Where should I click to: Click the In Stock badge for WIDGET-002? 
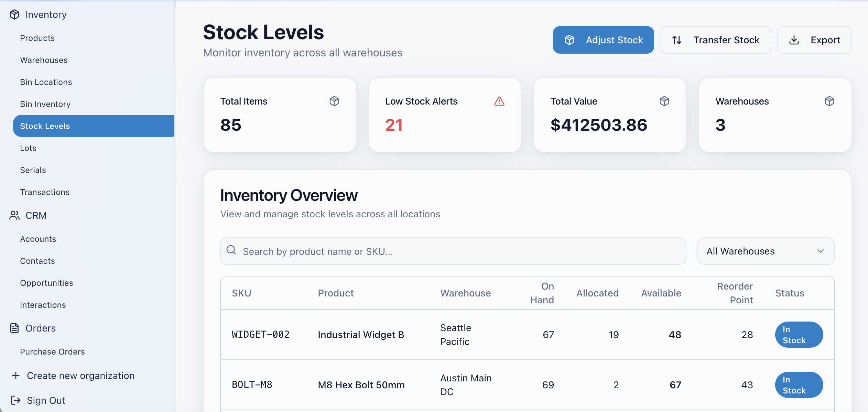coord(799,335)
